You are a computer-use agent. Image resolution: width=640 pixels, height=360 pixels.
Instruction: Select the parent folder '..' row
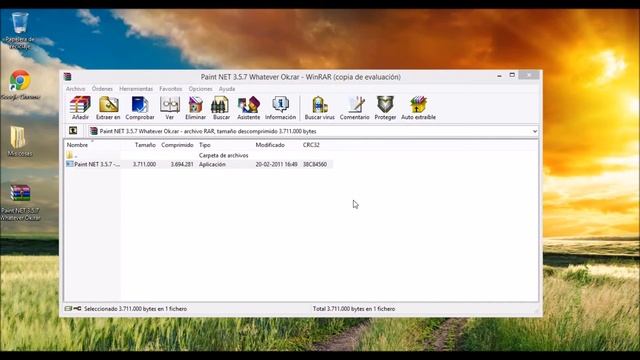coord(199,155)
